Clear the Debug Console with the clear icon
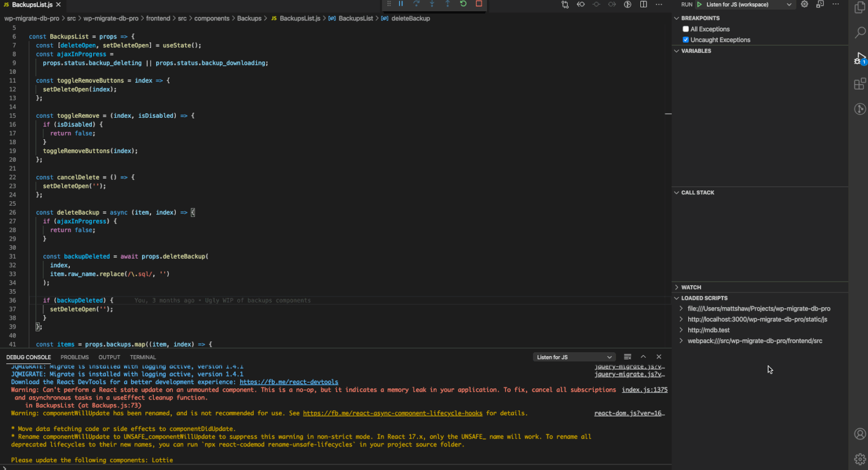This screenshot has height=470, width=868. [627, 356]
